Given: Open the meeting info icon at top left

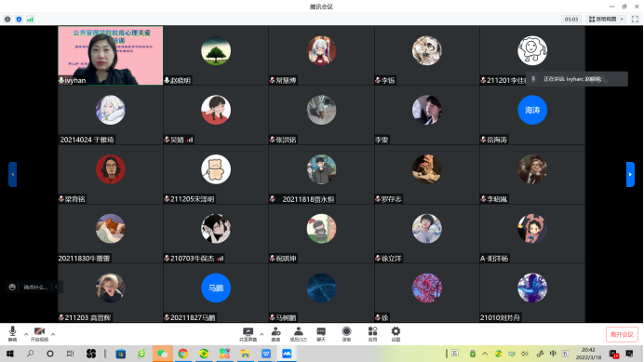Looking at the screenshot, I should coord(7,20).
